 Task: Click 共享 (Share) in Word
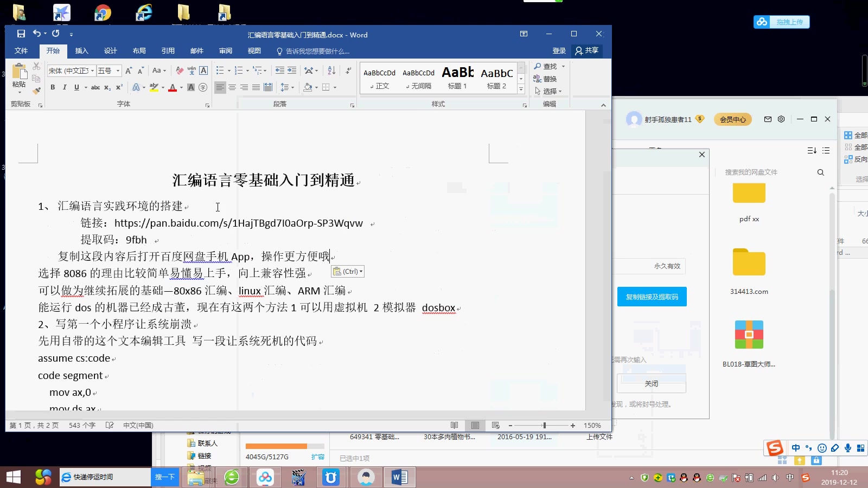click(x=586, y=50)
